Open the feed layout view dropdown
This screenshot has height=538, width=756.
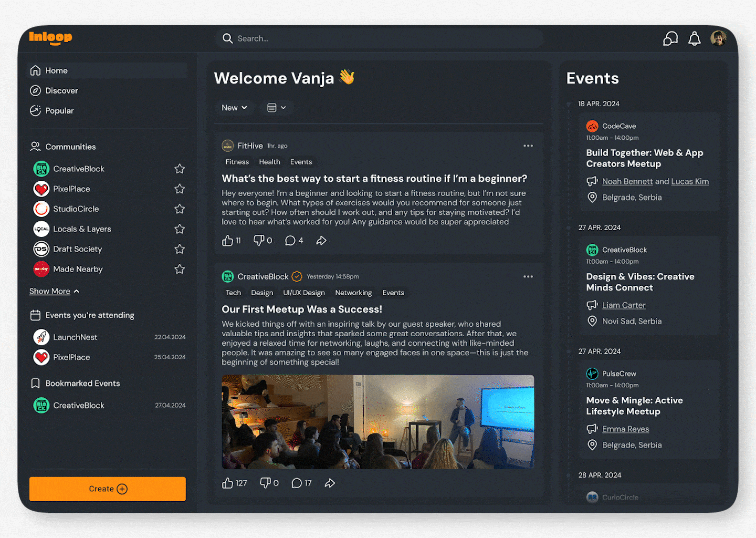click(x=277, y=108)
